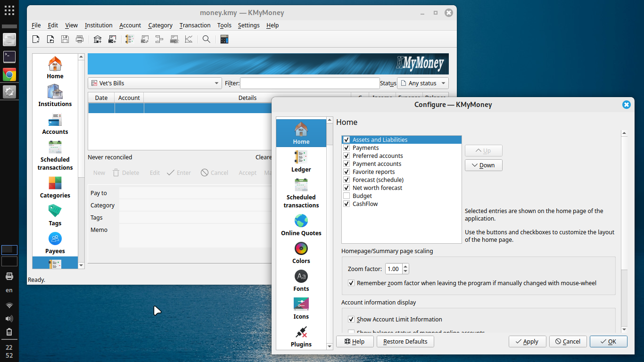Uncheck Payments home page entry

pyautogui.click(x=347, y=148)
